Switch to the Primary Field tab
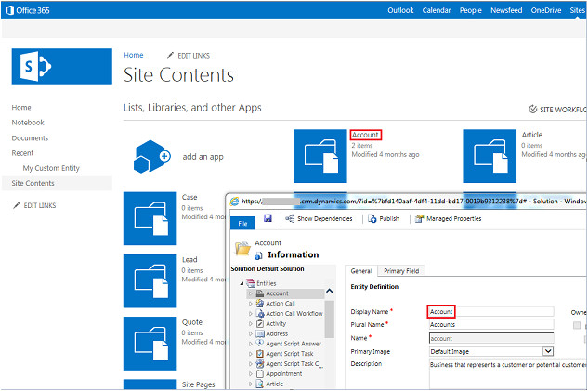 pyautogui.click(x=401, y=270)
